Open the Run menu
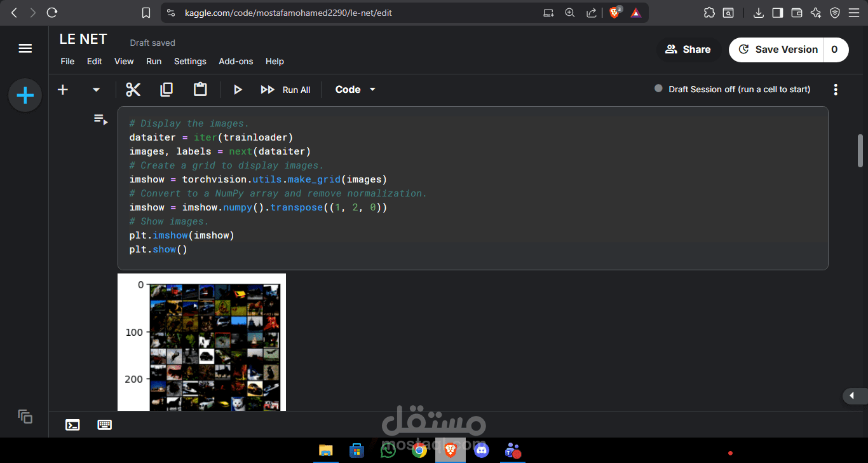The image size is (868, 463). click(154, 61)
